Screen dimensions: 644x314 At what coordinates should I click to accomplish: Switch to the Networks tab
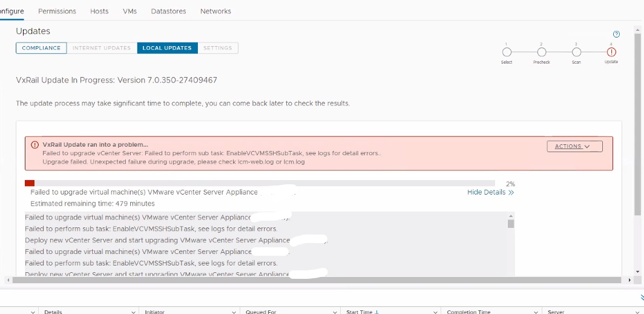click(215, 11)
